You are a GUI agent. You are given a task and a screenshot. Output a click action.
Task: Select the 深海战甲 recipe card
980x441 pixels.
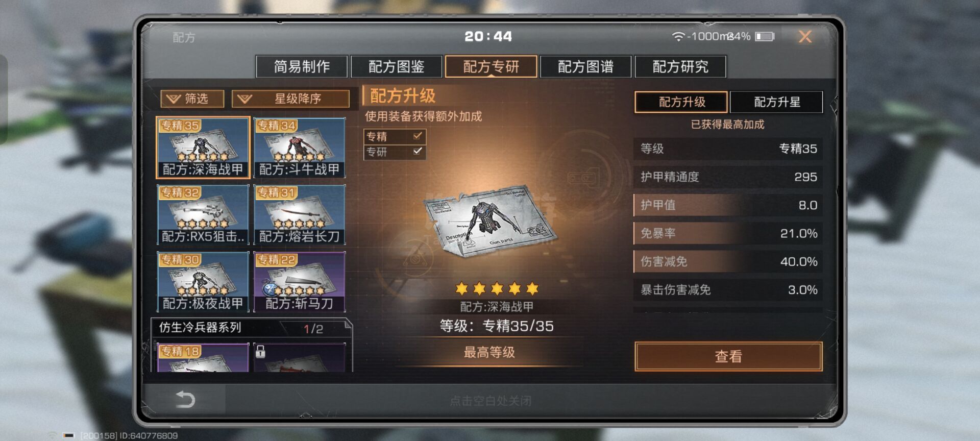[203, 148]
